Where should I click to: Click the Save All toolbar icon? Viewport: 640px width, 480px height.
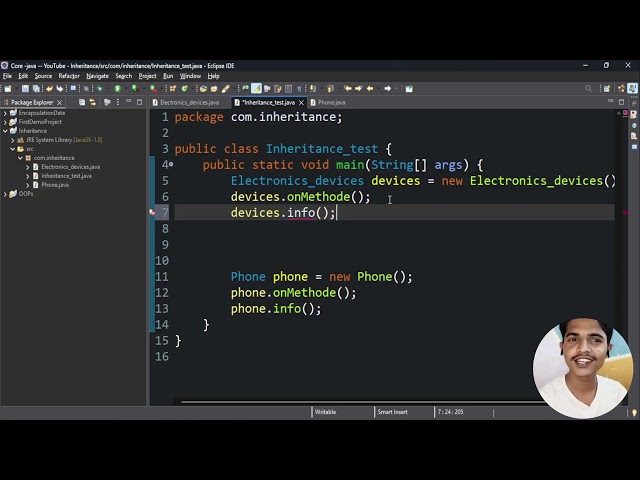(36, 89)
